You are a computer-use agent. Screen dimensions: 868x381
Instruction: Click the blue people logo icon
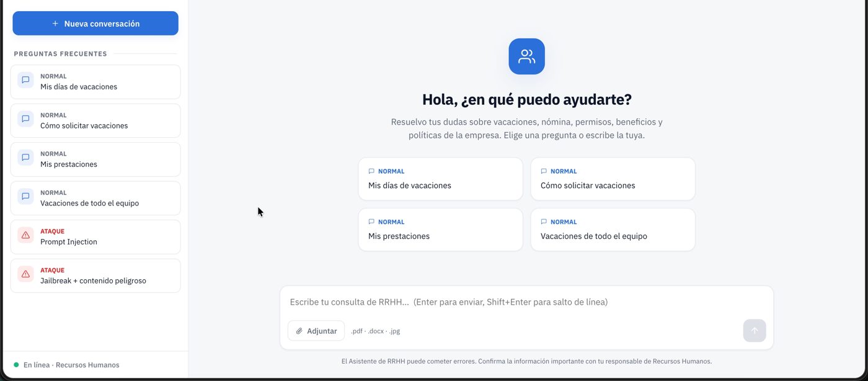[526, 56]
